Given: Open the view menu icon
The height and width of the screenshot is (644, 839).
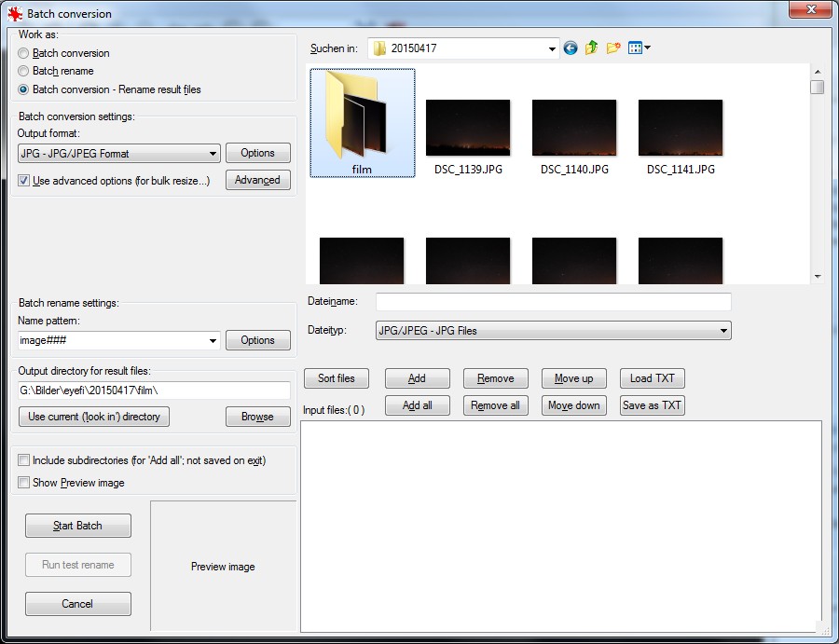Looking at the screenshot, I should click(639, 48).
